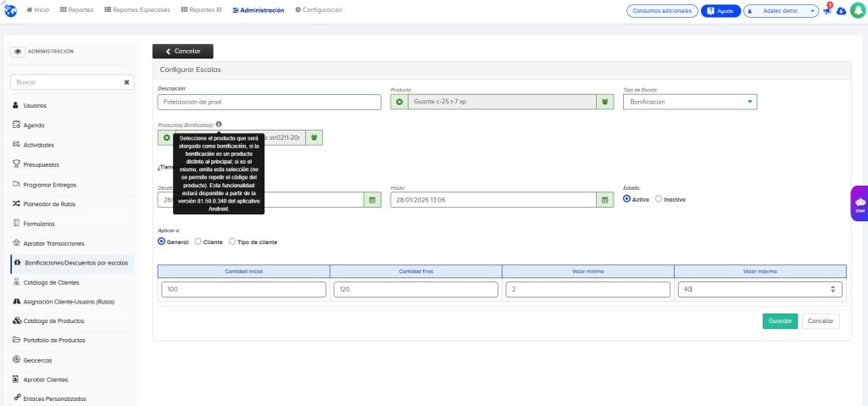Click the Formularios sidebar icon
Image resolution: width=868 pixels, height=406 pixels.
(x=16, y=223)
